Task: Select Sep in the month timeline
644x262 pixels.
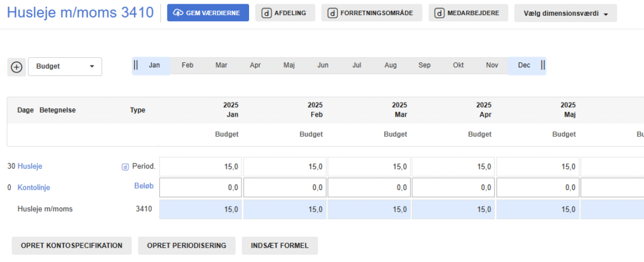Action: pyautogui.click(x=424, y=65)
